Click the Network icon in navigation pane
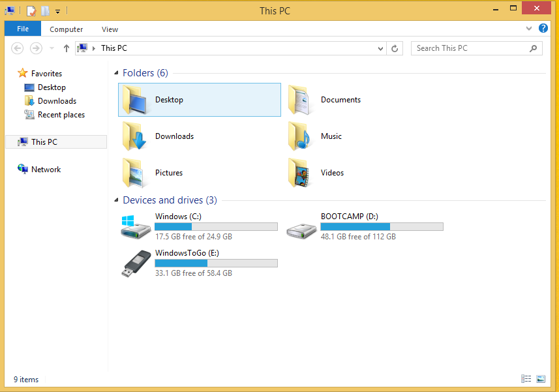 23,169
